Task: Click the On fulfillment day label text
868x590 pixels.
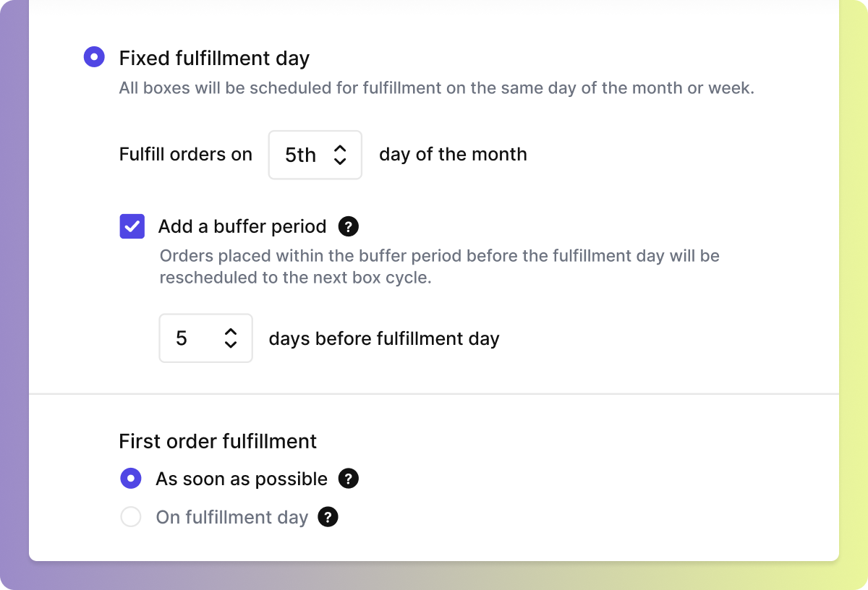Action: pos(232,517)
